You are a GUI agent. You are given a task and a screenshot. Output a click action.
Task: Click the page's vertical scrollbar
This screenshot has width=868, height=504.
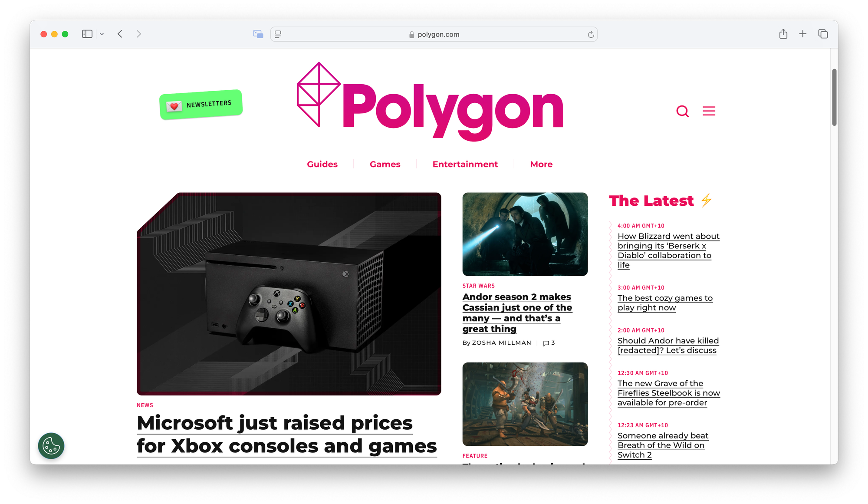coord(834,97)
